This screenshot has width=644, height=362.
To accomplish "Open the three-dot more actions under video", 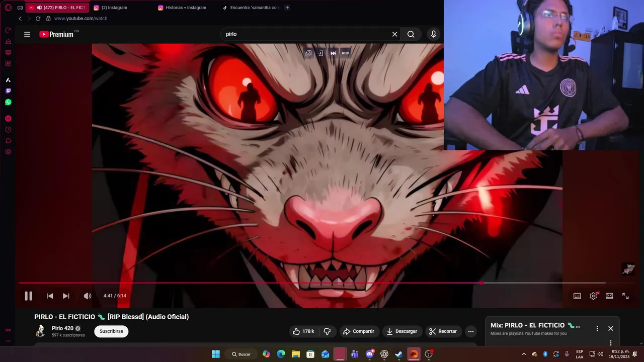I will (471, 331).
